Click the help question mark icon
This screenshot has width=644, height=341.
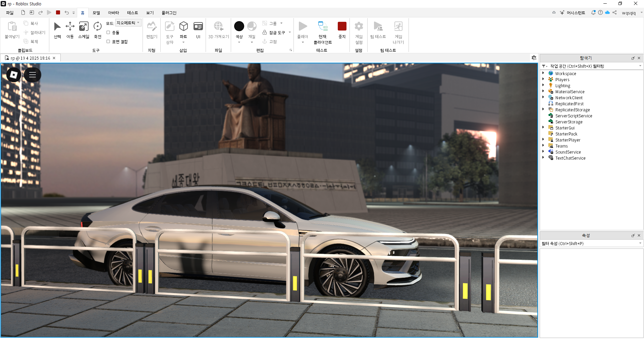600,12
